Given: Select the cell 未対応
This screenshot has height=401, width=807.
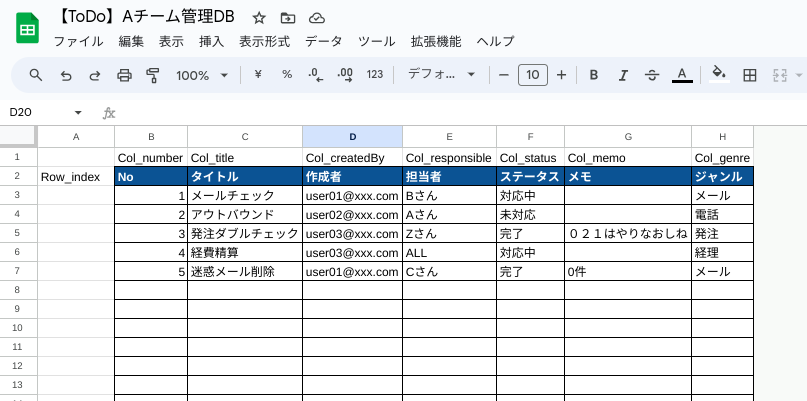Looking at the screenshot, I should click(531, 215).
